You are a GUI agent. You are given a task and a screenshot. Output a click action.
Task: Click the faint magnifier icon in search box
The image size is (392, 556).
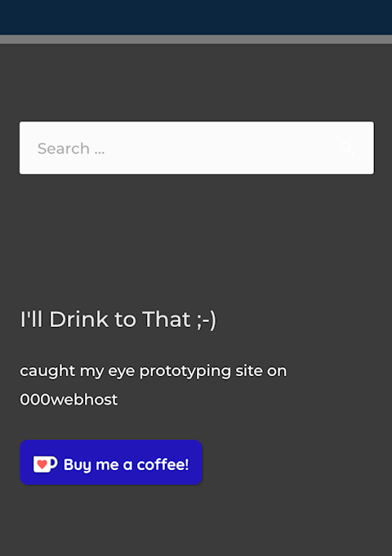(347, 148)
